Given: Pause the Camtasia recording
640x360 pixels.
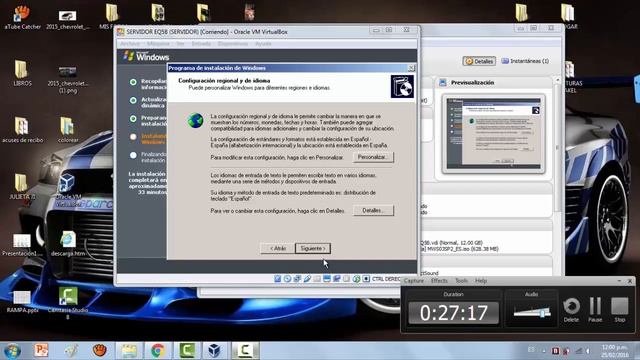Looking at the screenshot, I should 595,309.
